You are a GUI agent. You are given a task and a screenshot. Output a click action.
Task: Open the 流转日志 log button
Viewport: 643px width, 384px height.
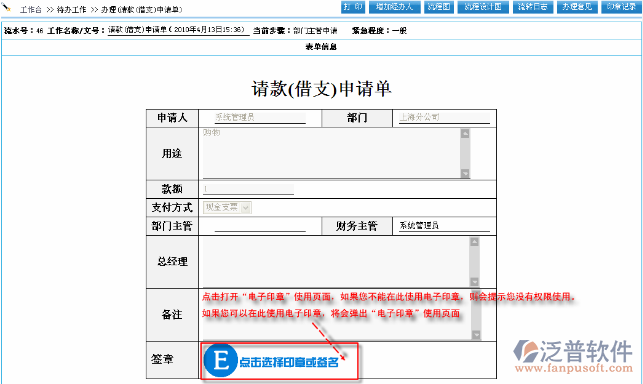click(533, 7)
